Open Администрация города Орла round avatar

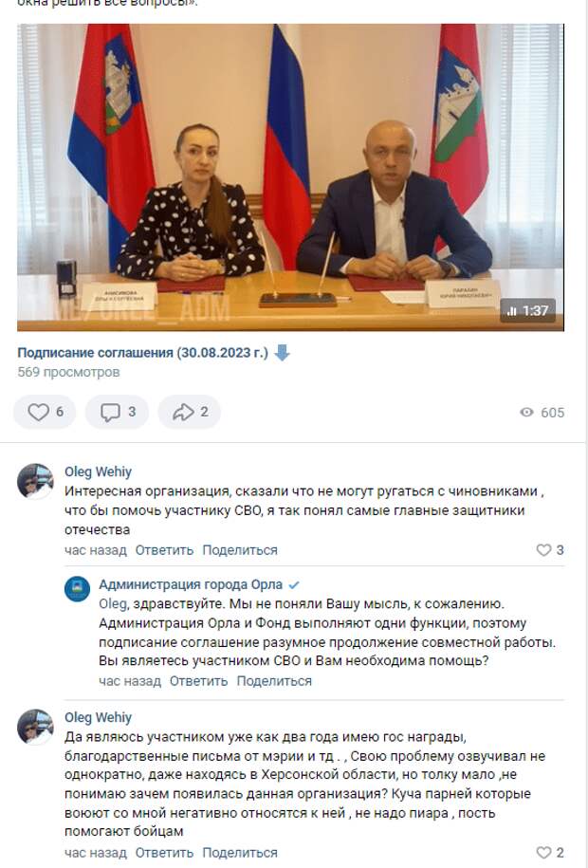[x=78, y=588]
